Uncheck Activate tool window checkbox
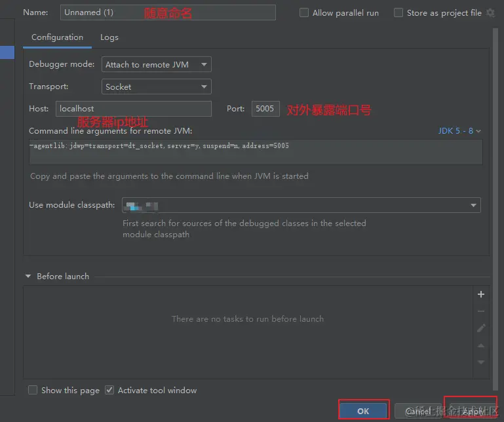The height and width of the screenshot is (422, 504). [x=109, y=390]
